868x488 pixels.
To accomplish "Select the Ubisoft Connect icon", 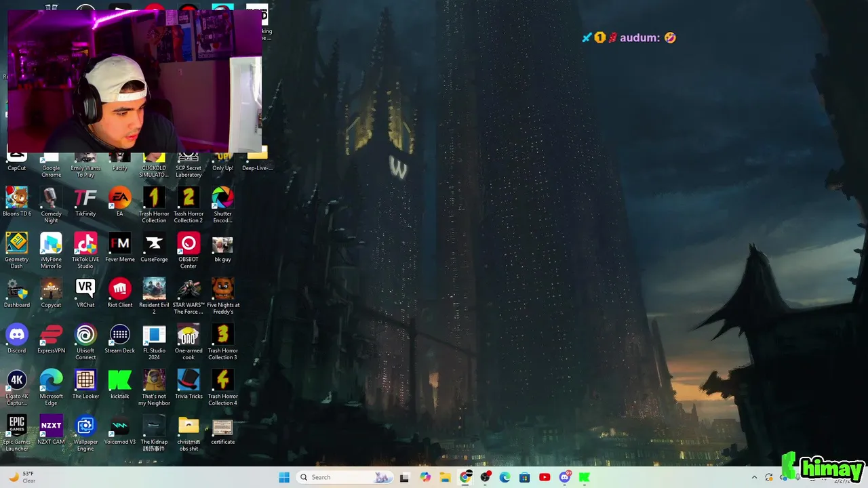I will 85,335.
